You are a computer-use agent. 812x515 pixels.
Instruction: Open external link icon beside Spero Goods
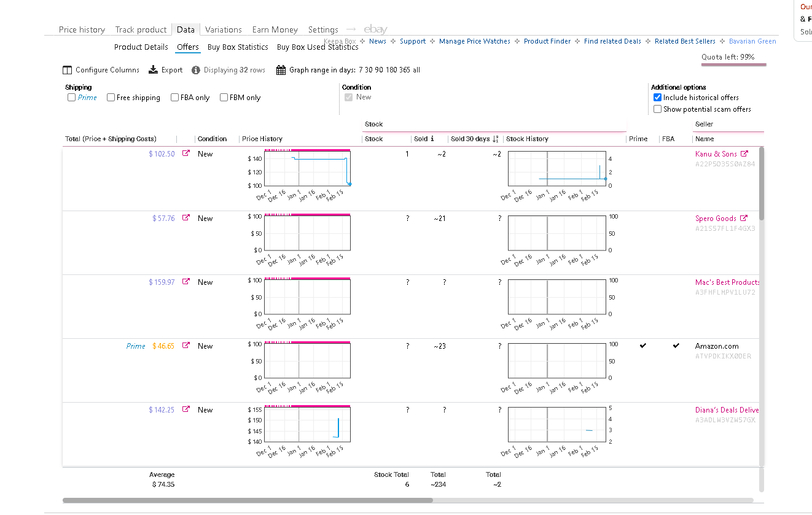tap(744, 218)
